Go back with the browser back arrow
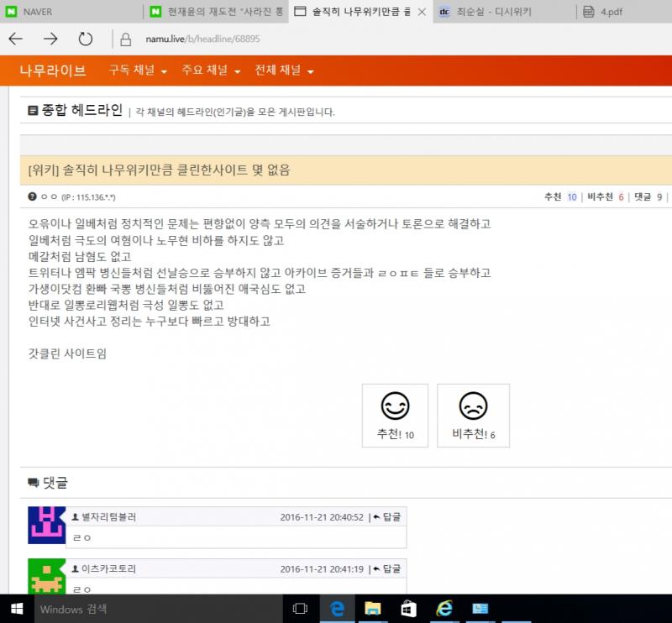The width and height of the screenshot is (672, 623). point(16,39)
